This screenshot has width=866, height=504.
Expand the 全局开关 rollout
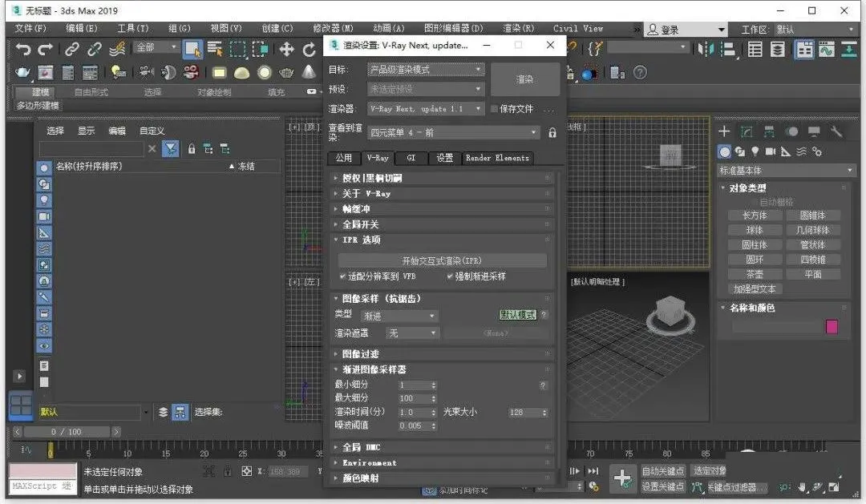coord(442,224)
